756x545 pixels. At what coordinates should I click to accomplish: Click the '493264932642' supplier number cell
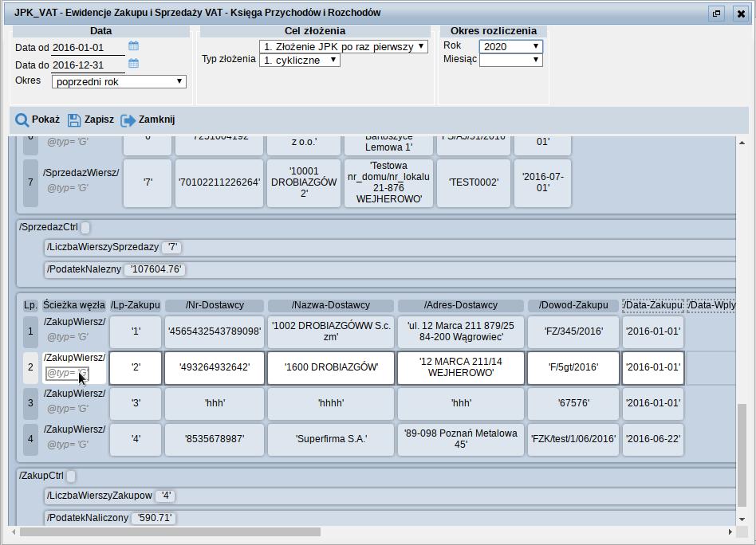point(215,367)
